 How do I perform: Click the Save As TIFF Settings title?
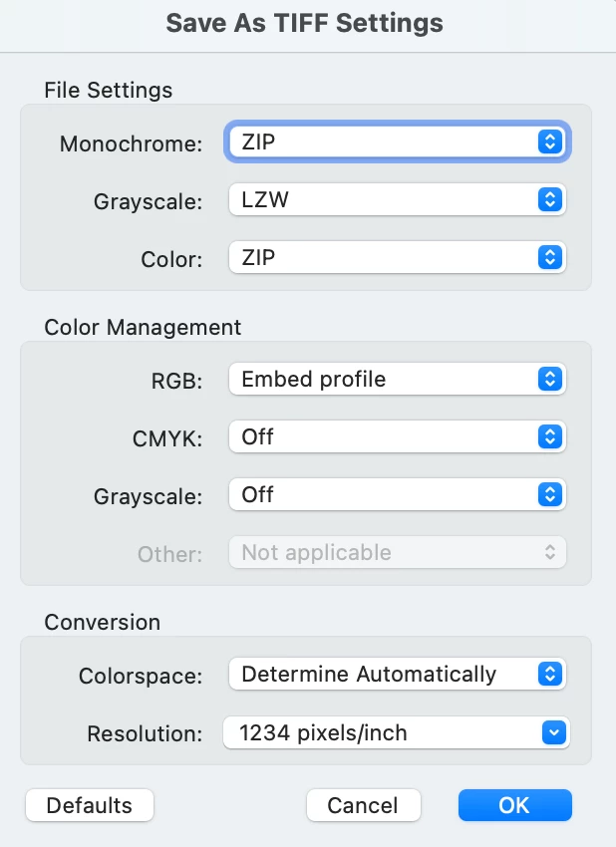tap(305, 23)
